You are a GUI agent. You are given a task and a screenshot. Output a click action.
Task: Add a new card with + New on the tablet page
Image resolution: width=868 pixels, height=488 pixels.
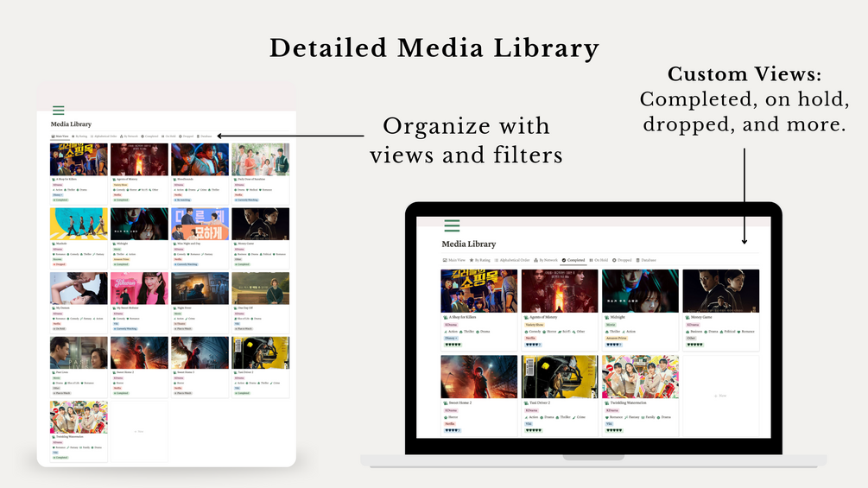139,431
